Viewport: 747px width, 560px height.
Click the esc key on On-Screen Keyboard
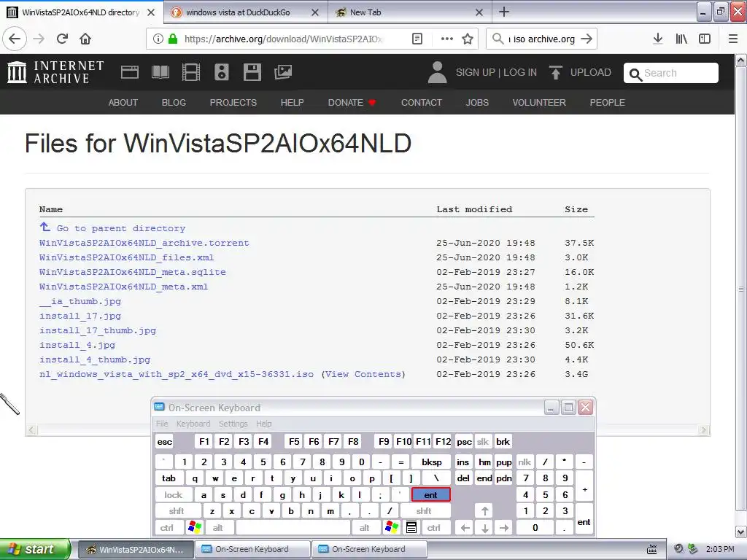pos(164,442)
